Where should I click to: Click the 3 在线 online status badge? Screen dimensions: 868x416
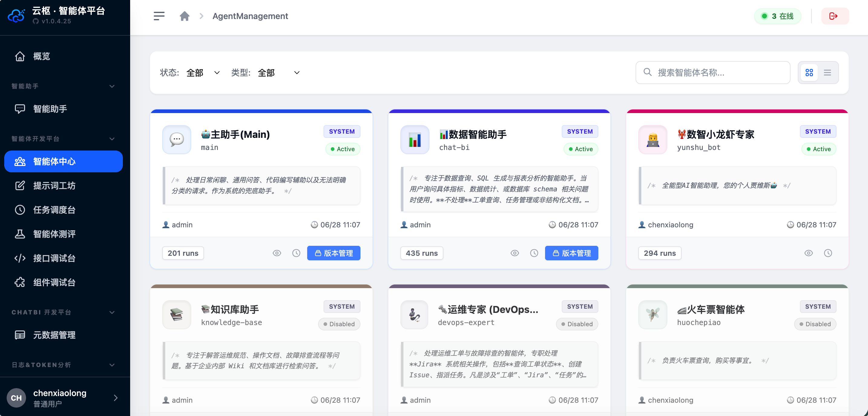(778, 16)
